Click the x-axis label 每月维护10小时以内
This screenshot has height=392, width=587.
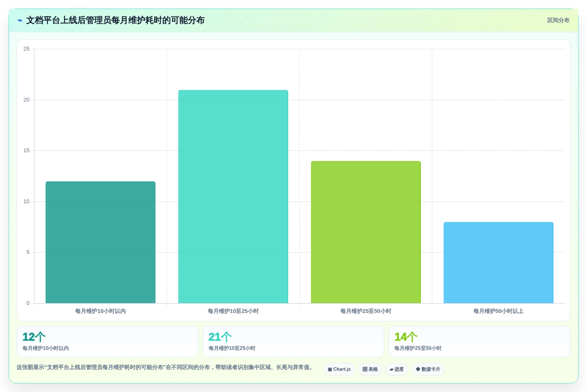(x=100, y=311)
